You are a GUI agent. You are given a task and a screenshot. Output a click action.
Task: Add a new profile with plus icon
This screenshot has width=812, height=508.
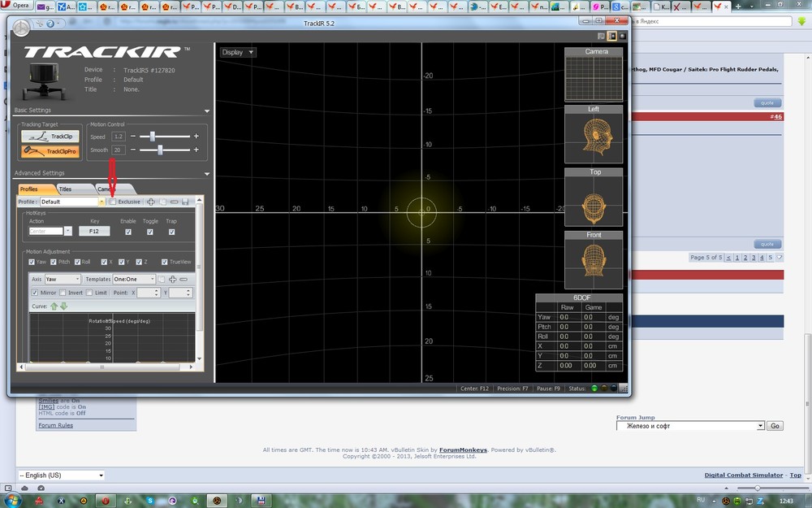(x=151, y=202)
